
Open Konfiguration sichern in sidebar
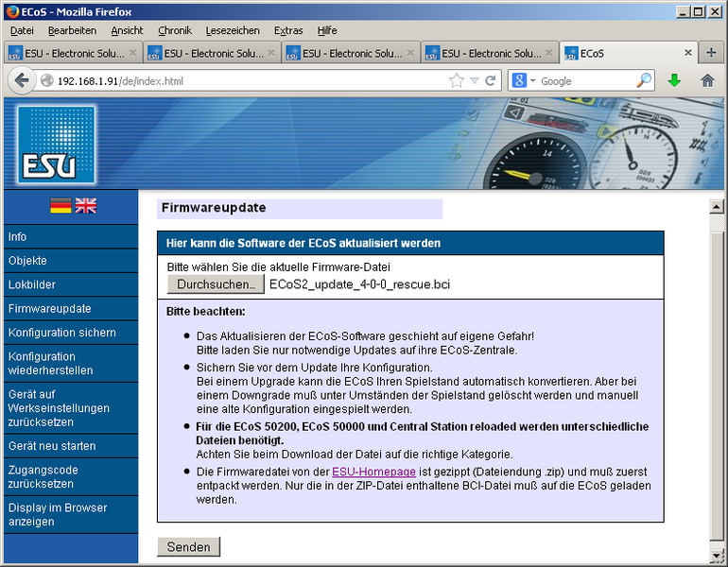coord(71,333)
